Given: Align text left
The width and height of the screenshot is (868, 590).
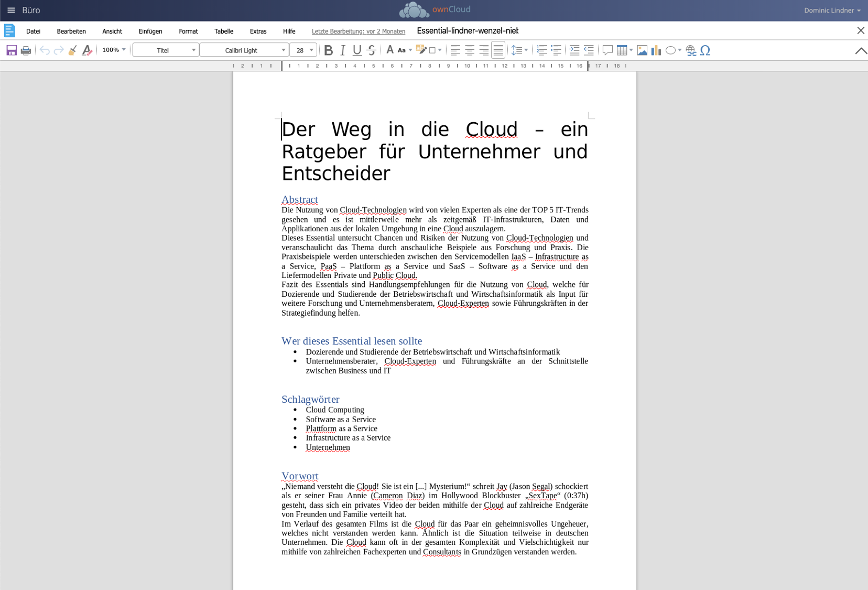Looking at the screenshot, I should click(x=455, y=50).
